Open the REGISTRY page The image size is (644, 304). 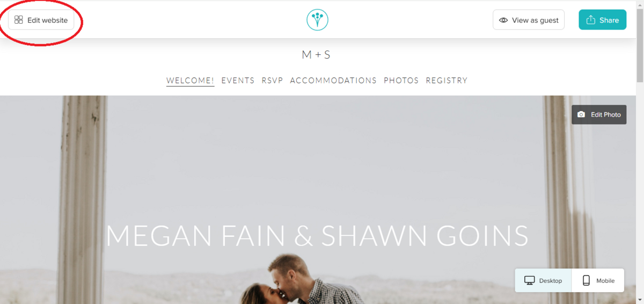click(447, 81)
